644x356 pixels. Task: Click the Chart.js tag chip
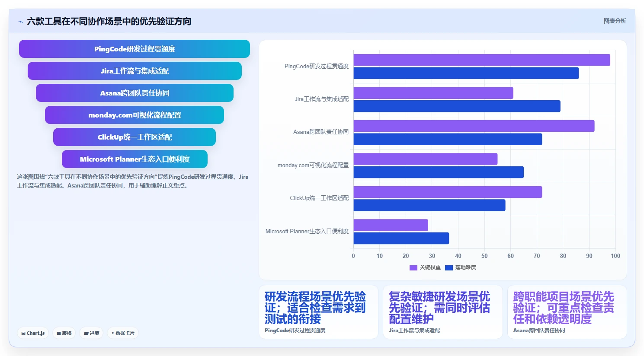pos(33,333)
